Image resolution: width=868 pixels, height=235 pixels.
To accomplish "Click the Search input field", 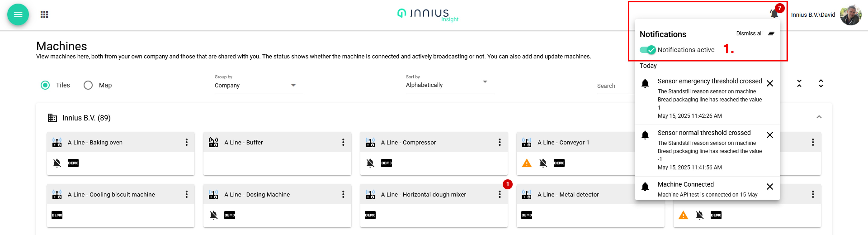I will tap(616, 86).
